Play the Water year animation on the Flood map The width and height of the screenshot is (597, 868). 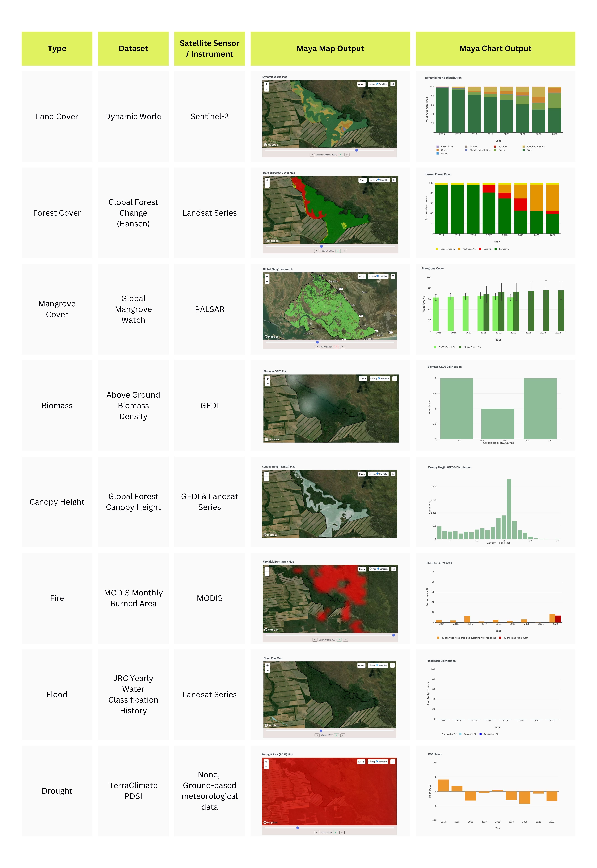[x=337, y=735]
